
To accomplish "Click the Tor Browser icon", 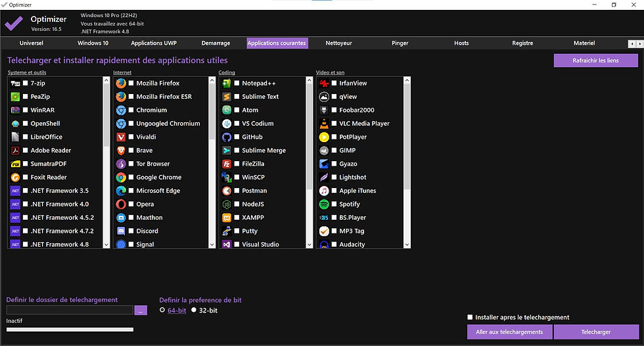I will tap(121, 164).
